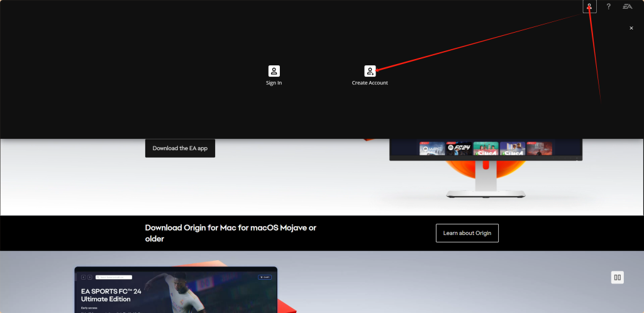The height and width of the screenshot is (313, 644).
Task: Click the search field in EA app preview
Action: pyautogui.click(x=114, y=277)
